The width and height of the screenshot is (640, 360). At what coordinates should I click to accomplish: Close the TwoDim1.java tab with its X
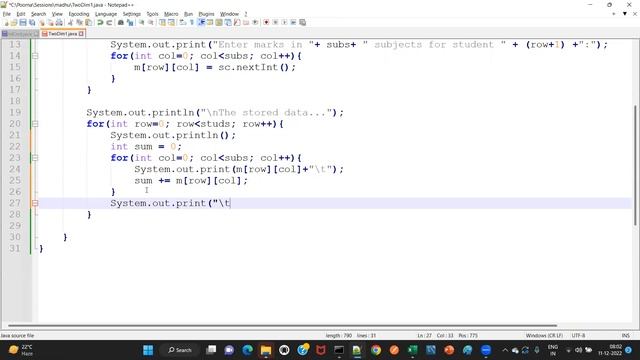(81, 34)
